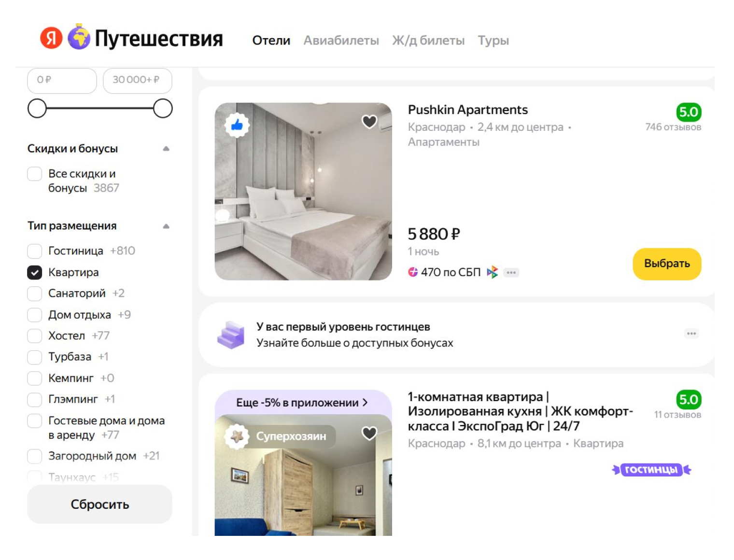Collapse the Скидки и бонусы section
The image size is (734, 560).
click(167, 148)
